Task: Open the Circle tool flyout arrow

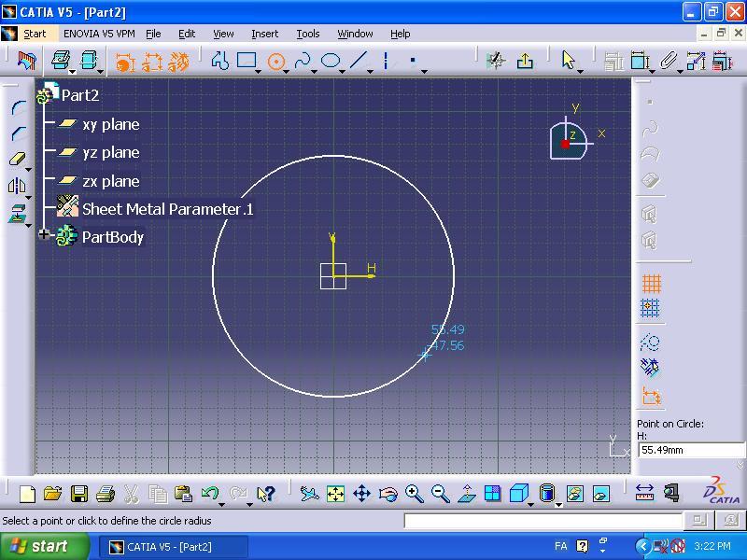Action: [288, 71]
